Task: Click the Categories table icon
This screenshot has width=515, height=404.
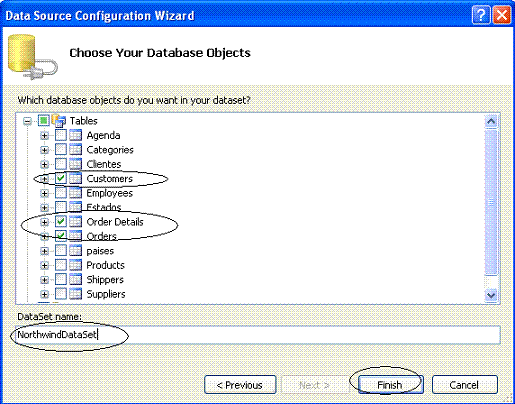Action: tap(76, 149)
